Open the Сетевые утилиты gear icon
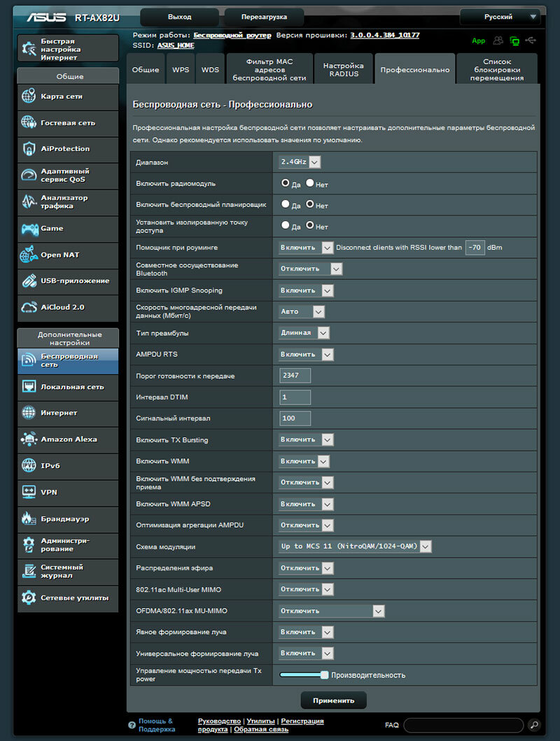 coord(29,598)
